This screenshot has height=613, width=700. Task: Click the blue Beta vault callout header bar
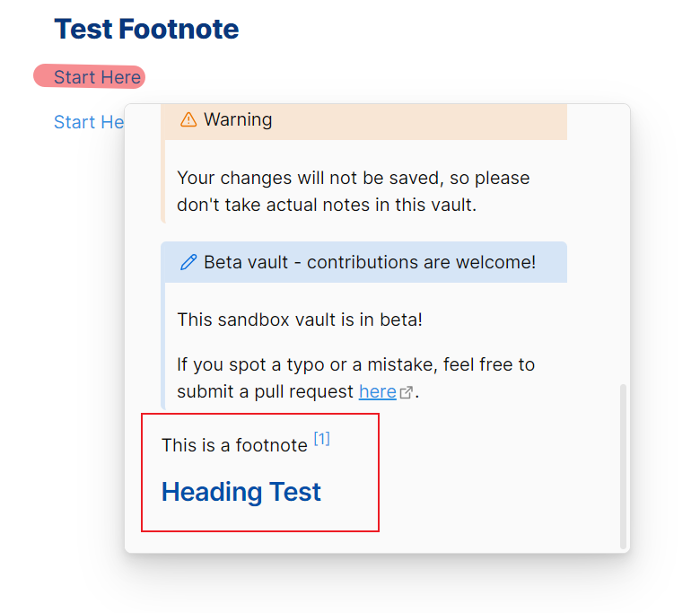pyautogui.click(x=363, y=262)
